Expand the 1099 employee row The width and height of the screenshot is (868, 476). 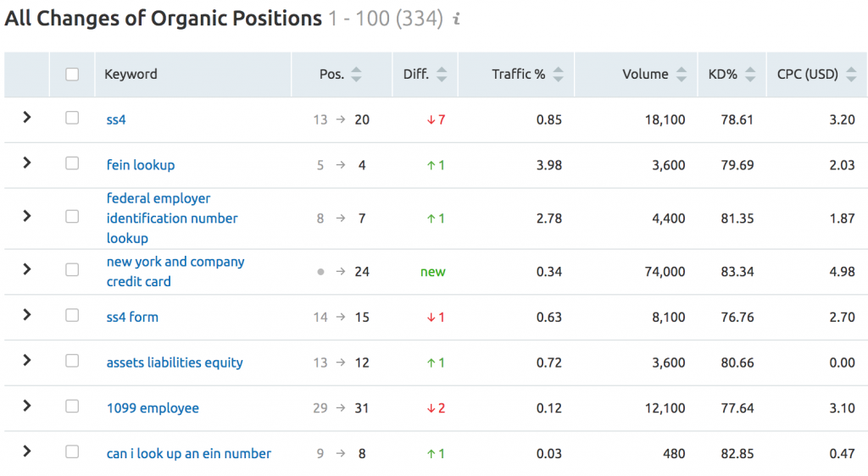pos(26,406)
